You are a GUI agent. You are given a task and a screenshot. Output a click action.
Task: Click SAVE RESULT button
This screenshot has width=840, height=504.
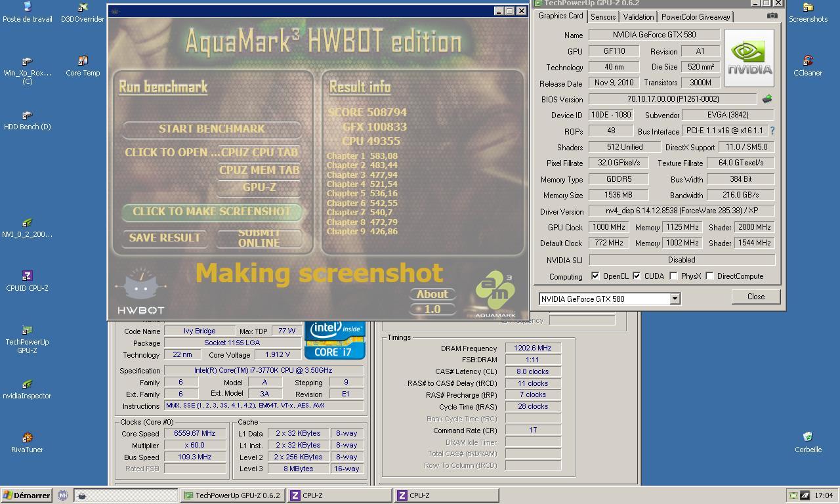[x=165, y=238]
